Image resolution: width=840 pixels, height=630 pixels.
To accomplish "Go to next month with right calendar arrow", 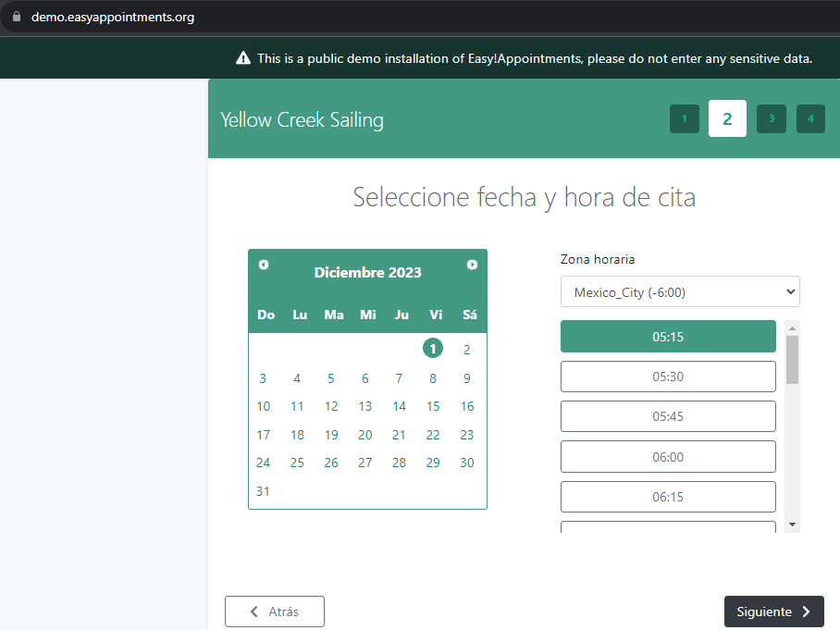I will pos(472,264).
